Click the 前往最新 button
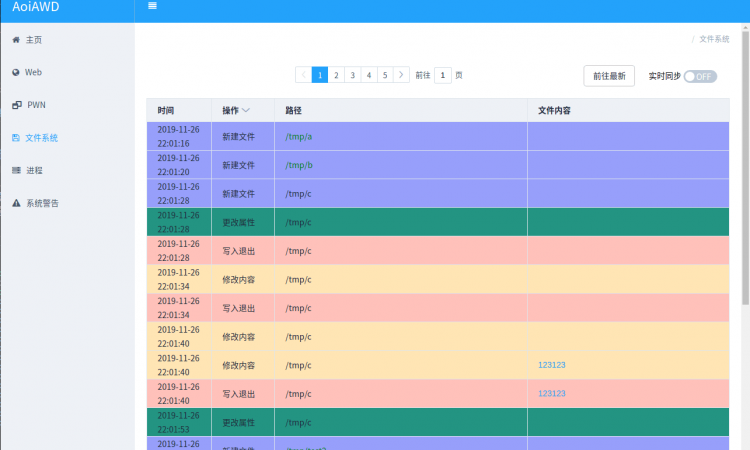The width and height of the screenshot is (750, 450). pos(609,76)
